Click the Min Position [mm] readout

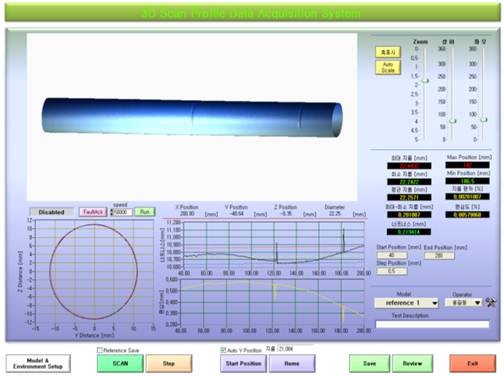click(x=468, y=181)
